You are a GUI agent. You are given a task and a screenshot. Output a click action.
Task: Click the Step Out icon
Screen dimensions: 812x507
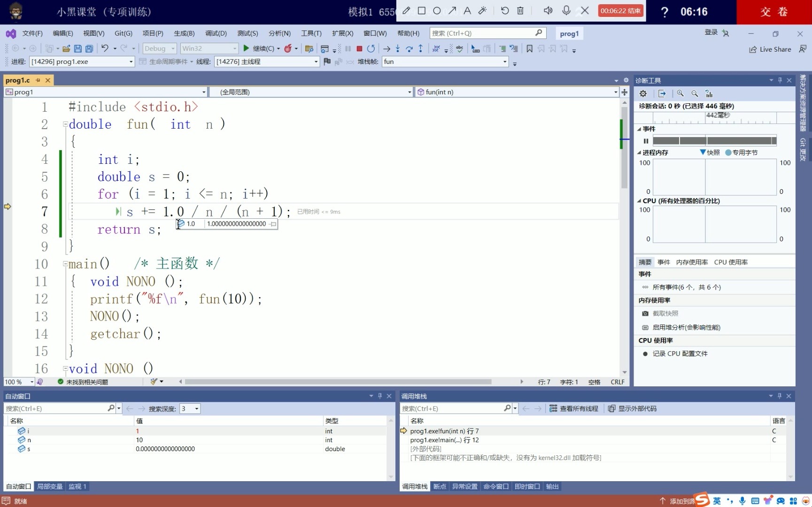(420, 48)
